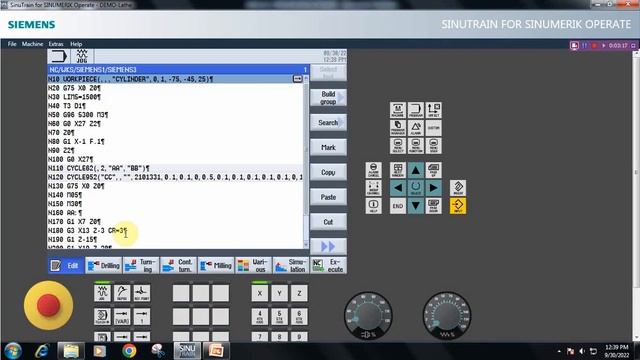
Task: Expand the Search softkey
Action: (328, 122)
